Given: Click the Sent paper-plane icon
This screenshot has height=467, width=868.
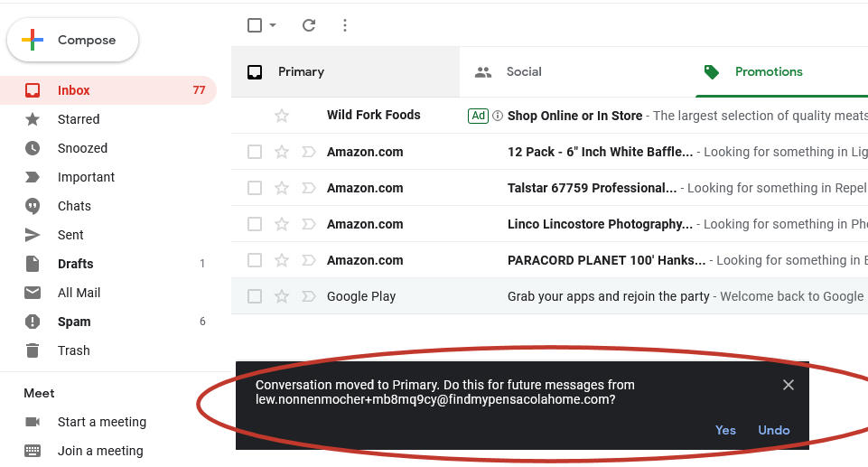Looking at the screenshot, I should coord(33,235).
